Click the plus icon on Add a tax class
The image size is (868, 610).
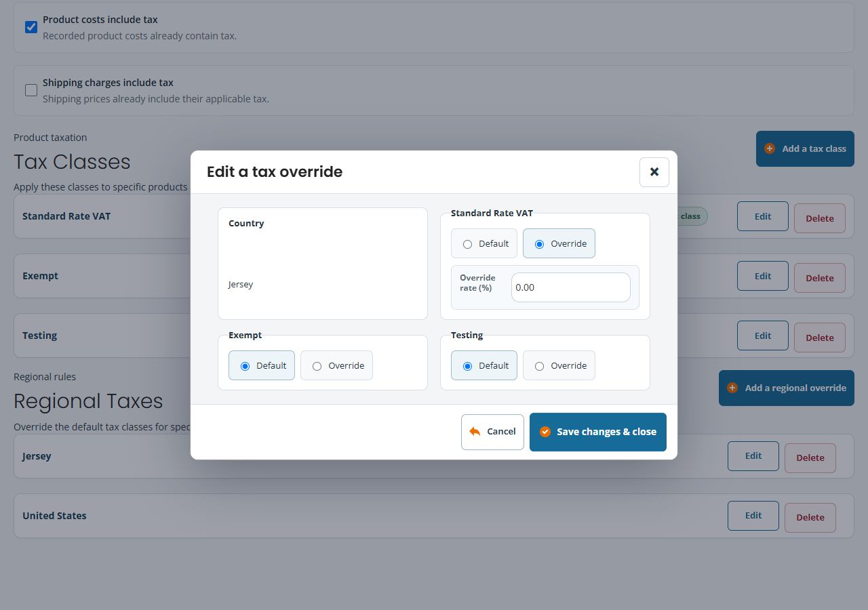tap(770, 148)
